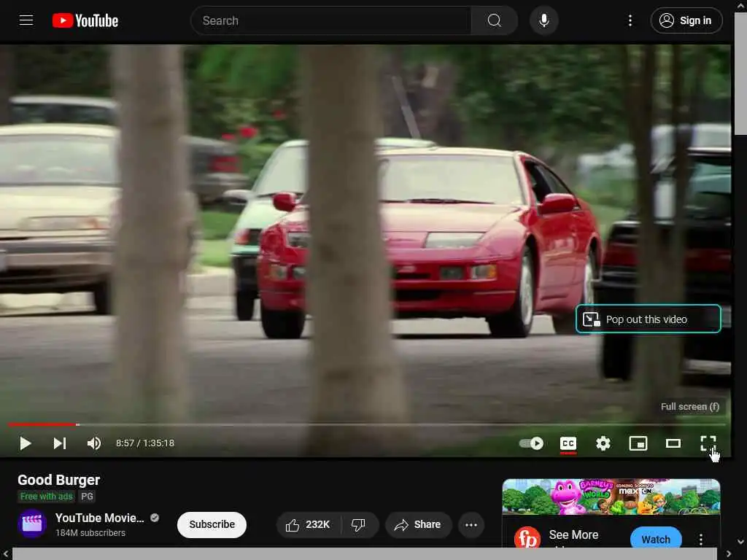Mute the video volume
747x560 pixels.
coord(94,443)
